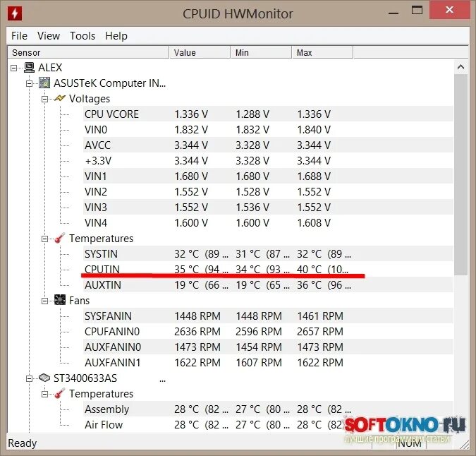Collapse the motherboard Temperatures section
476x456 pixels.
44,239
